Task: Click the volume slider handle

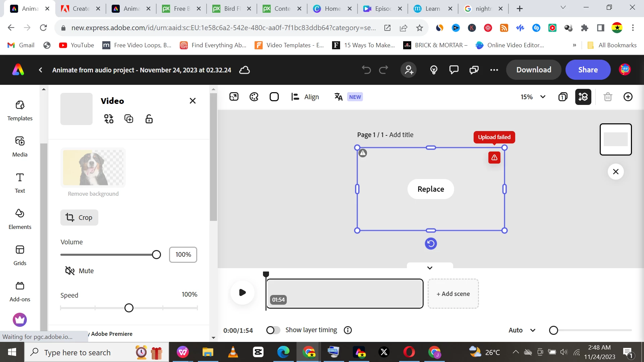Action: pyautogui.click(x=156, y=255)
